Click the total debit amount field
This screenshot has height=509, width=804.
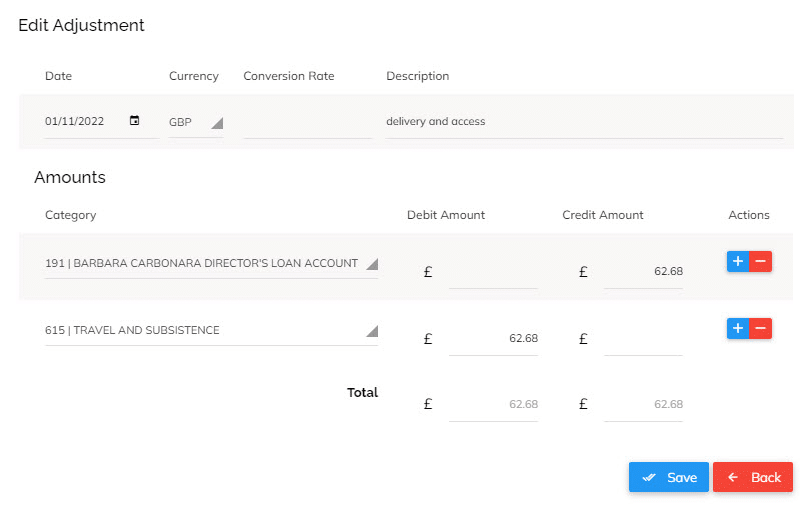(493, 404)
